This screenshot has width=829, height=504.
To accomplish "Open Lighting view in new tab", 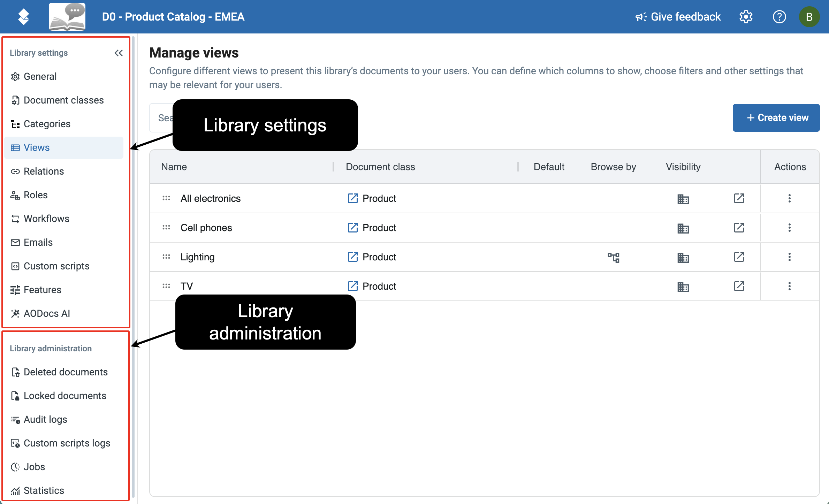I will pos(739,257).
